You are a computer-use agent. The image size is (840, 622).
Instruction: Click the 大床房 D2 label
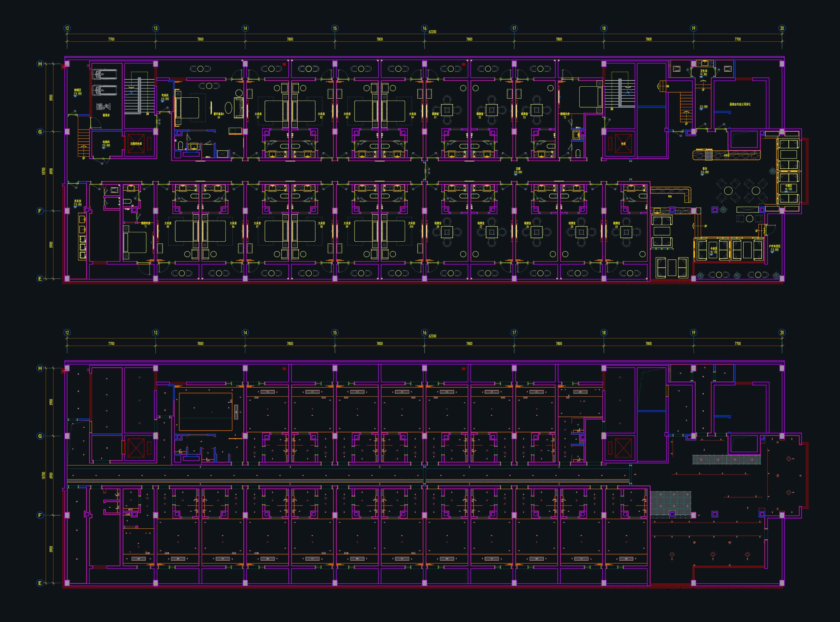[x=321, y=116]
